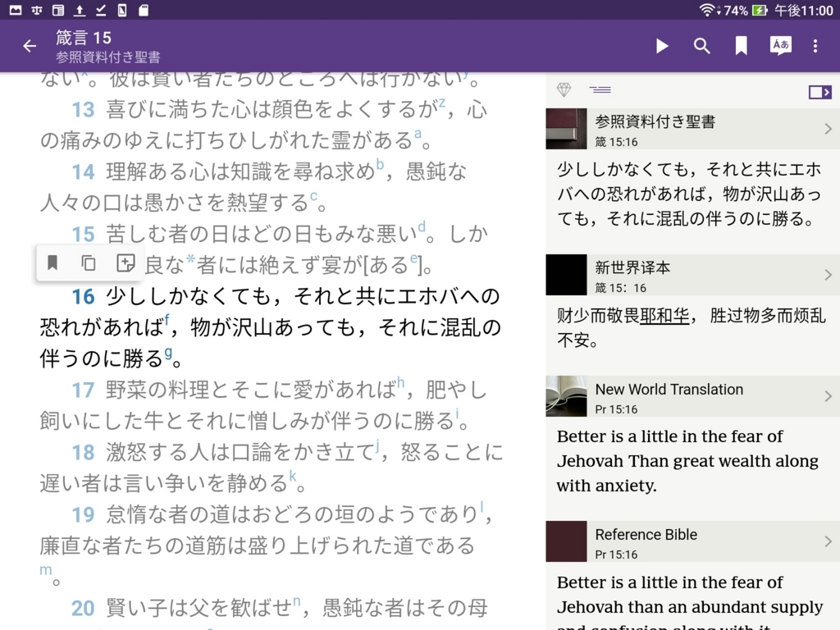Open footnote j in verse 18
Viewport: 840px width, 630px height.
pos(377,445)
